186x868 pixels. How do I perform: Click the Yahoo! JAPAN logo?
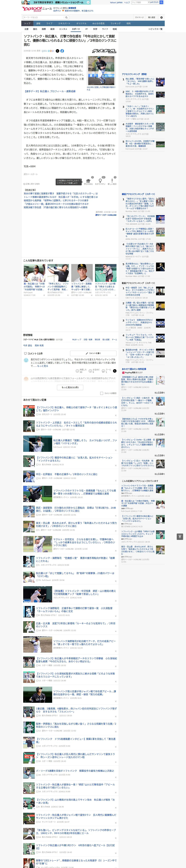point(32,9)
